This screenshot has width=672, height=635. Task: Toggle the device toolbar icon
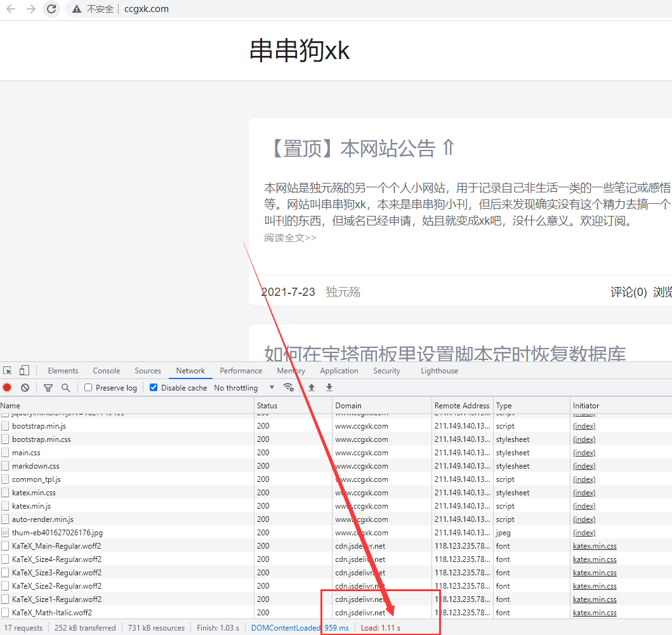[24, 371]
